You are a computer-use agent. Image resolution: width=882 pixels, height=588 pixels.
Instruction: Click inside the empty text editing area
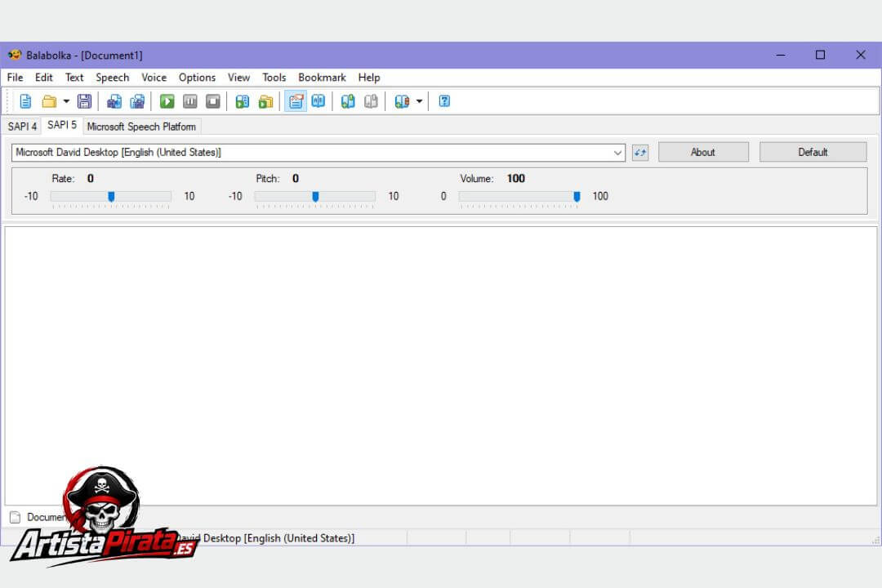click(441, 366)
